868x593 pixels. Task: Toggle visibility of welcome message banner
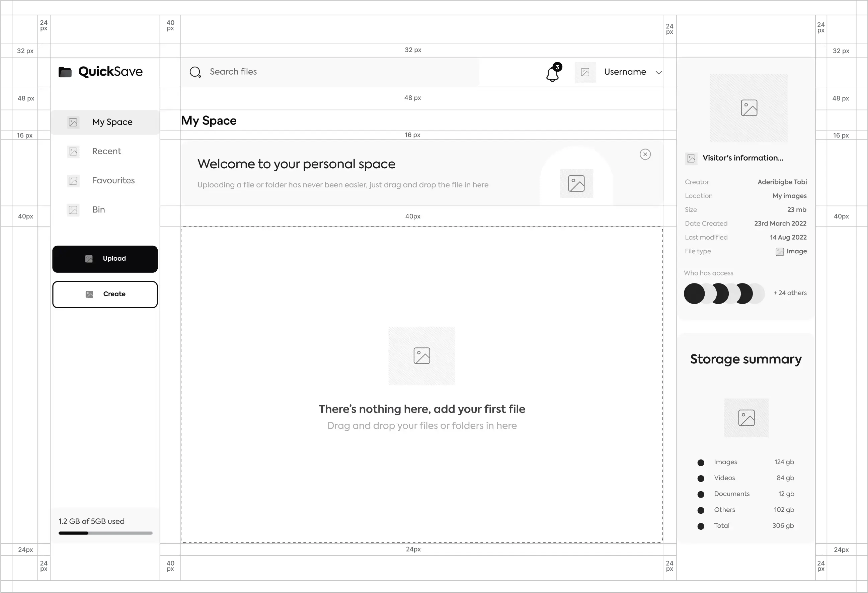(645, 154)
